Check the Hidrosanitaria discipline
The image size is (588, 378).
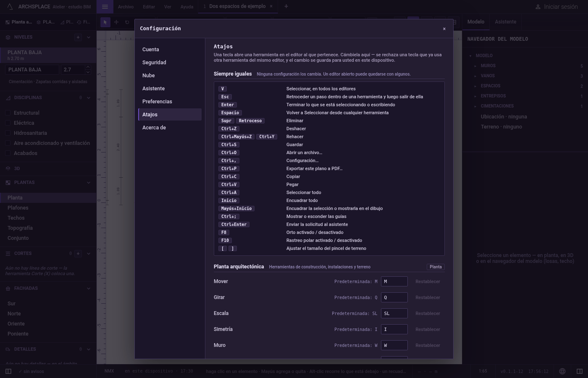(x=8, y=133)
